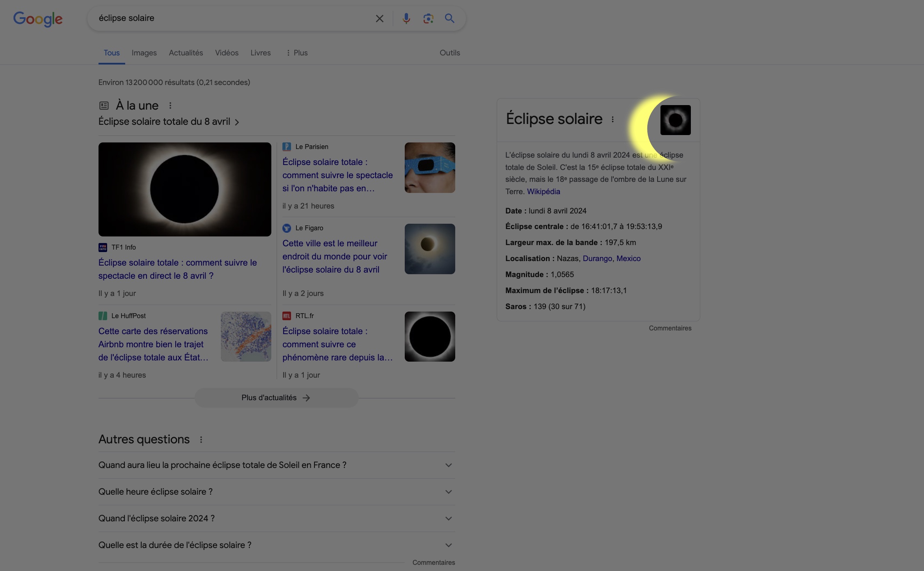Viewport: 924px width, 571px height.
Task: Open the Mexico location link
Action: pos(628,259)
